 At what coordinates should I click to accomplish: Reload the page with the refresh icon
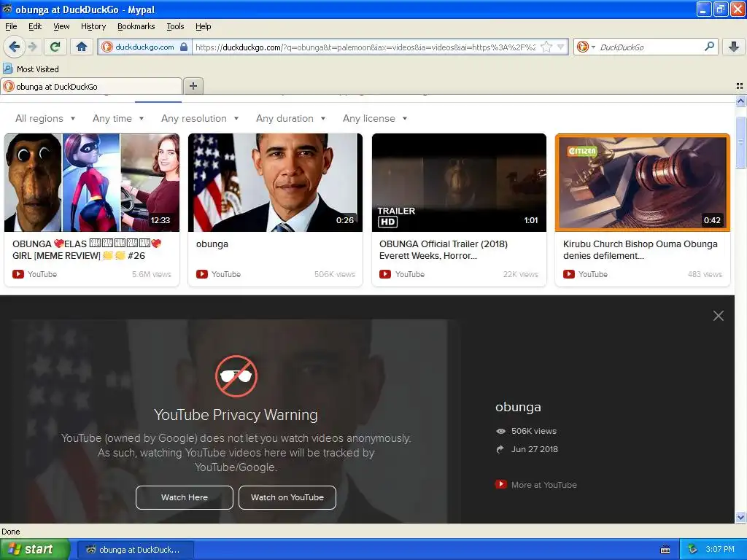55,47
